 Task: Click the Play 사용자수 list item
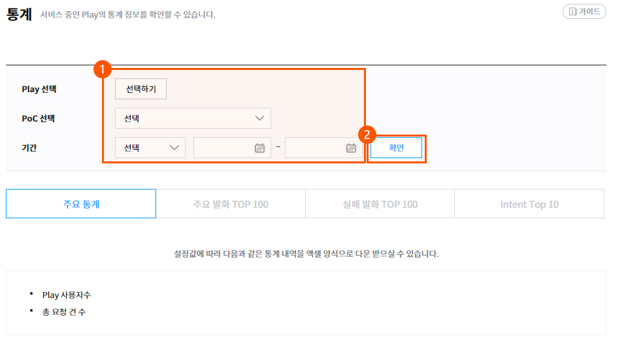tap(67, 295)
